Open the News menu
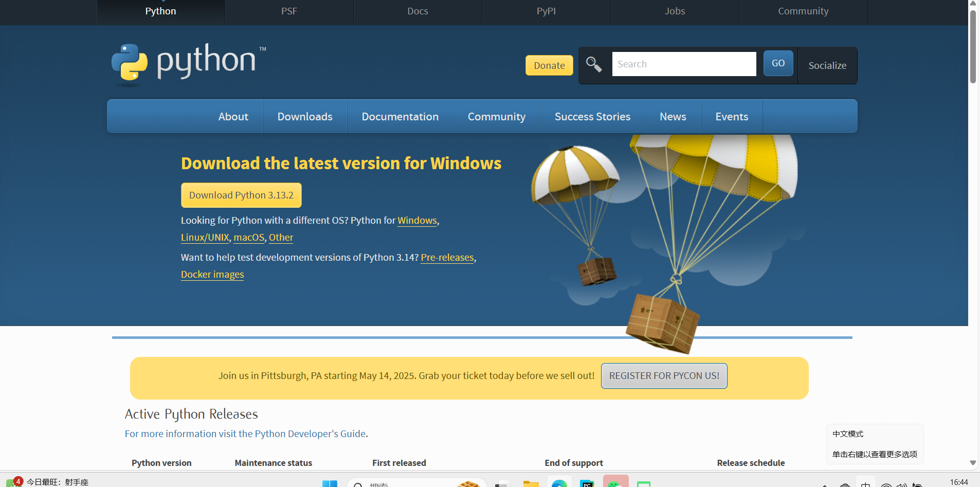This screenshot has width=980, height=487. 673,117
